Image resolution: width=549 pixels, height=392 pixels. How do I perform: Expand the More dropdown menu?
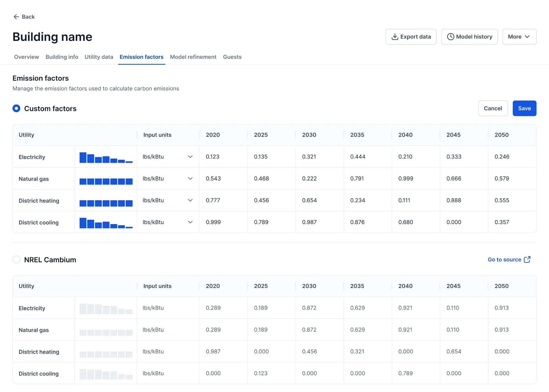[519, 37]
